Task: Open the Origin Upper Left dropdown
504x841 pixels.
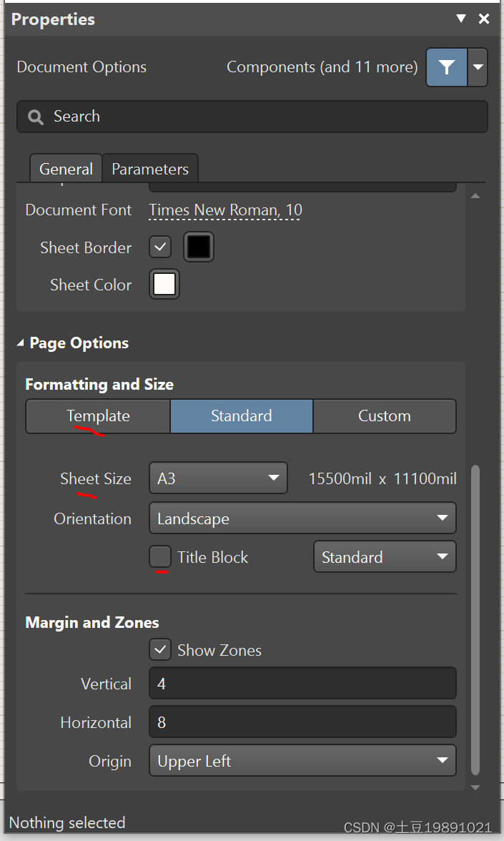Action: pos(302,761)
